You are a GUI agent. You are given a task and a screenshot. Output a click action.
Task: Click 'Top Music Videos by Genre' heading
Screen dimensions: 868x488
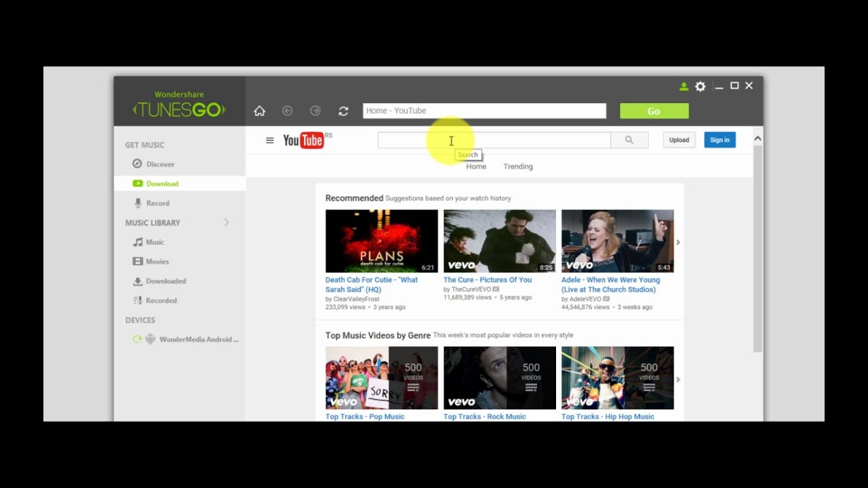coord(378,335)
